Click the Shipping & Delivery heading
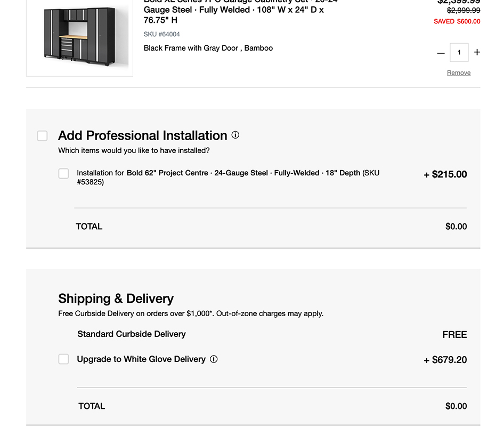Screen dimensions: 504x443 [x=116, y=299]
